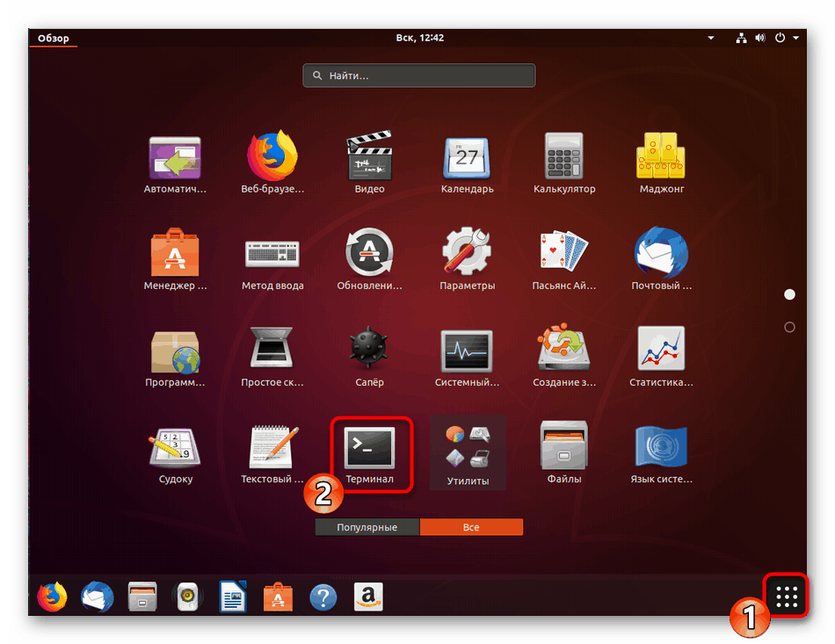Go to second apps page indicator
The height and width of the screenshot is (644, 835).
coord(789,327)
